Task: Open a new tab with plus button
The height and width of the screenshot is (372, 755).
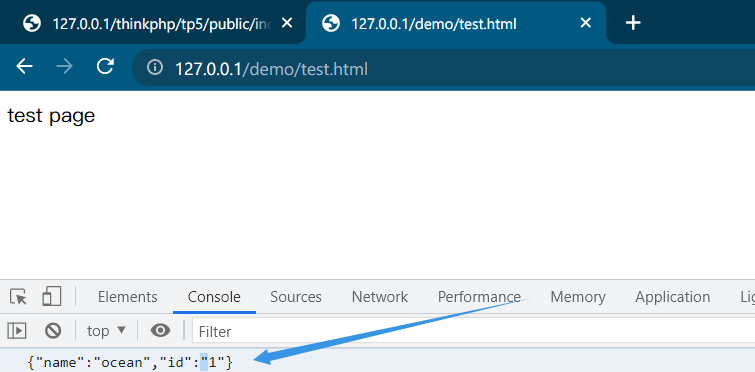Action: coord(633,23)
